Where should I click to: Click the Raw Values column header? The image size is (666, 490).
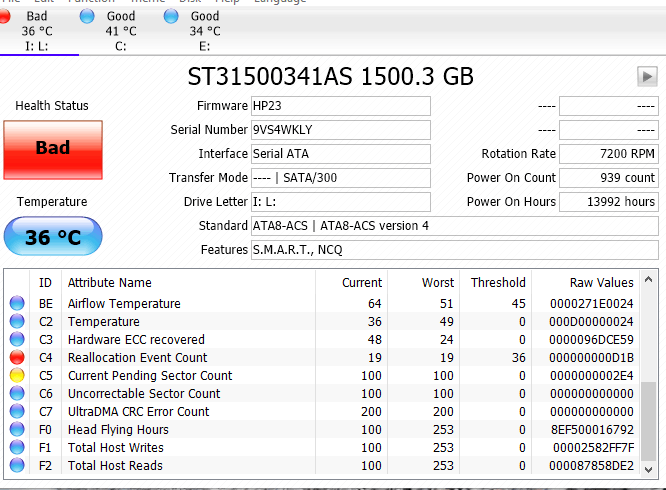pos(585,283)
